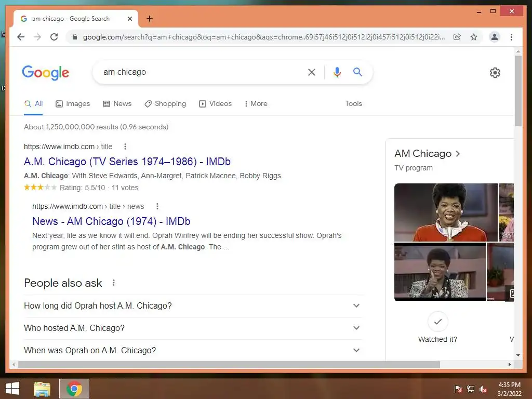The width and height of the screenshot is (532, 399).
Task: Go back to the previous page
Action: click(21, 37)
